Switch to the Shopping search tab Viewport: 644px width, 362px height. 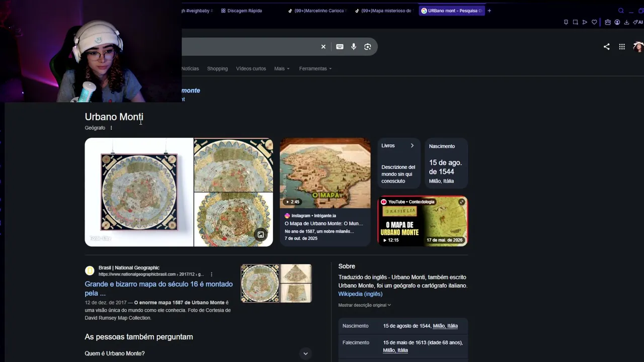[217, 68]
